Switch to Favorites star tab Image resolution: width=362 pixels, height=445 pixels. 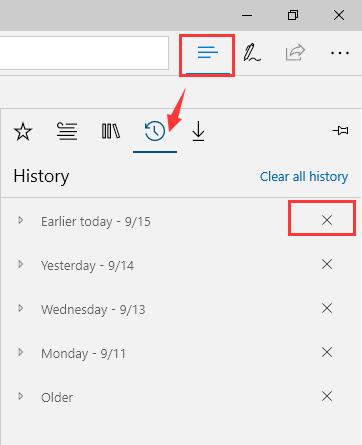tap(23, 131)
